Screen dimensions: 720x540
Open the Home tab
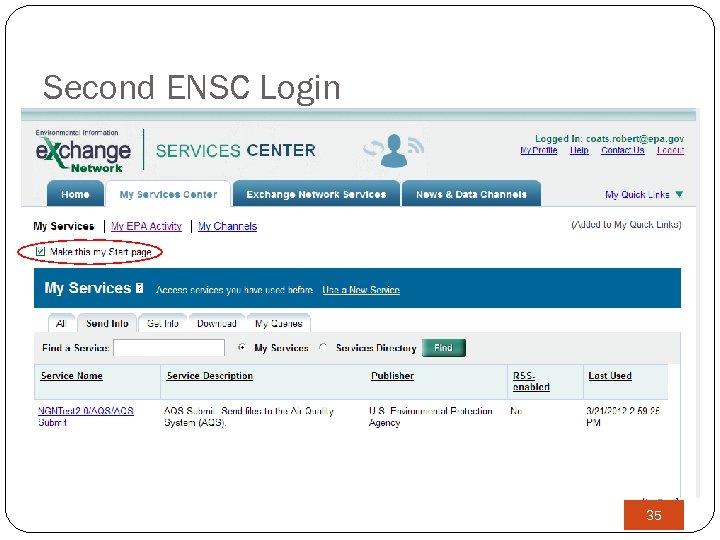pyautogui.click(x=76, y=194)
